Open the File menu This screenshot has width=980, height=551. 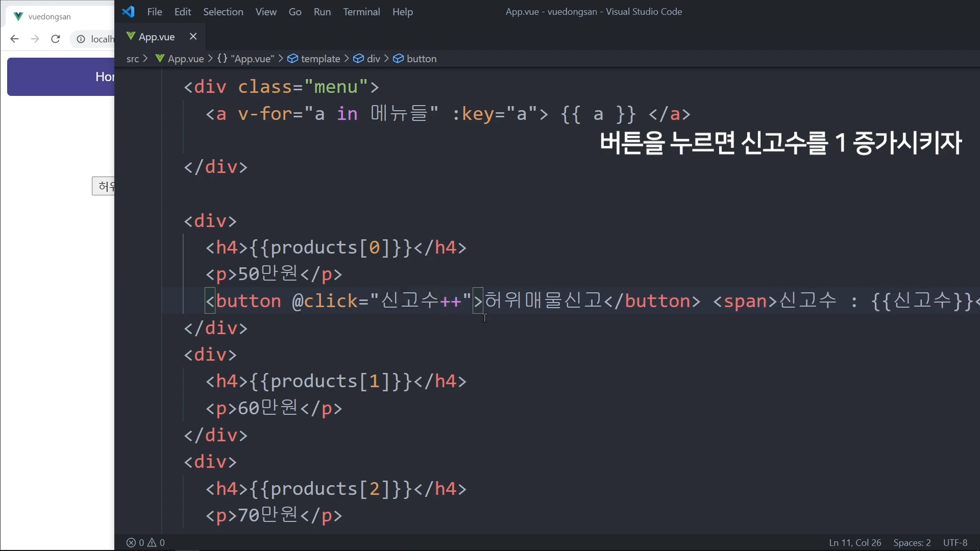tap(154, 12)
